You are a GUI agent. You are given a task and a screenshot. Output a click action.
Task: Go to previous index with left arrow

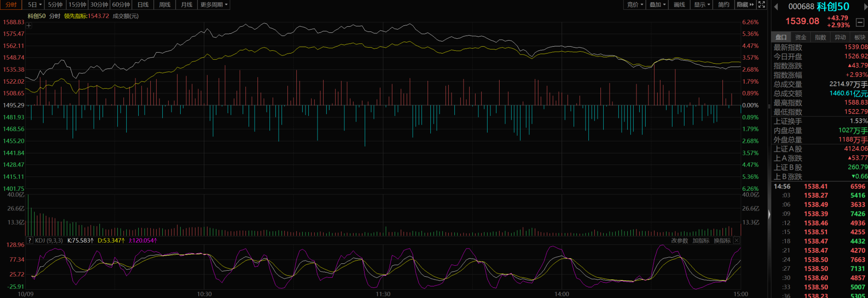776,6
